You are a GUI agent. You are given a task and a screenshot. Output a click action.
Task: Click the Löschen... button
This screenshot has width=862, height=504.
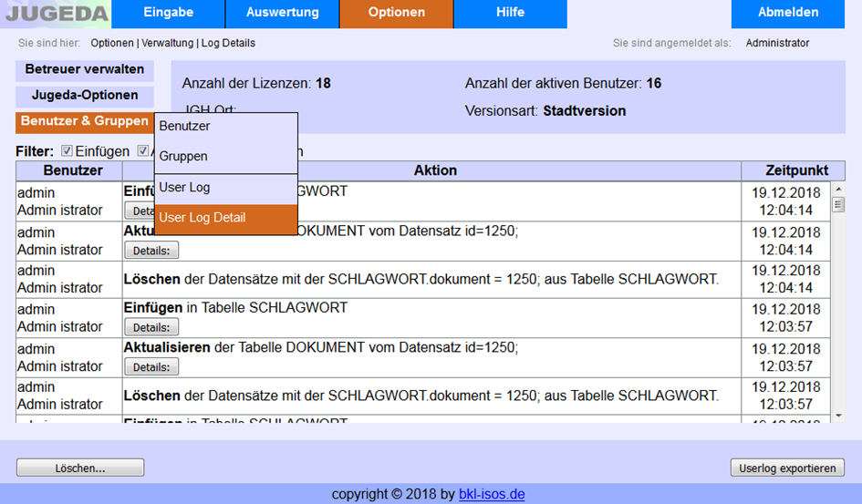click(80, 468)
